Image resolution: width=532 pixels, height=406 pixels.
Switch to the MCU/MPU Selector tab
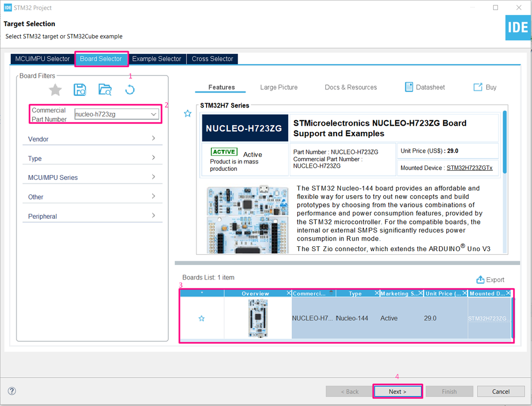(x=43, y=59)
